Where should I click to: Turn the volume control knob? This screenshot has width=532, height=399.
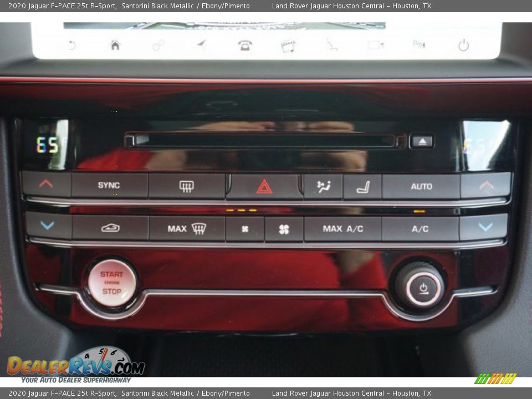(x=422, y=287)
